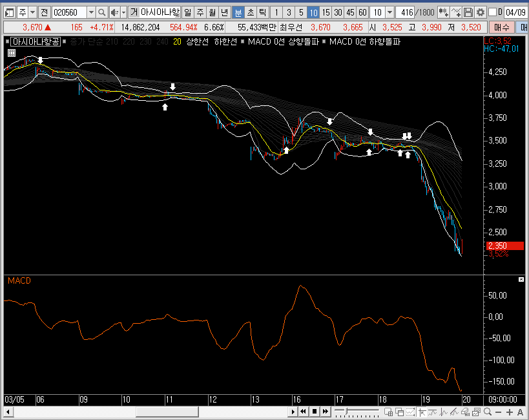Select the 월 monthly period tab
This screenshot has height=420, width=529.
(213, 13)
